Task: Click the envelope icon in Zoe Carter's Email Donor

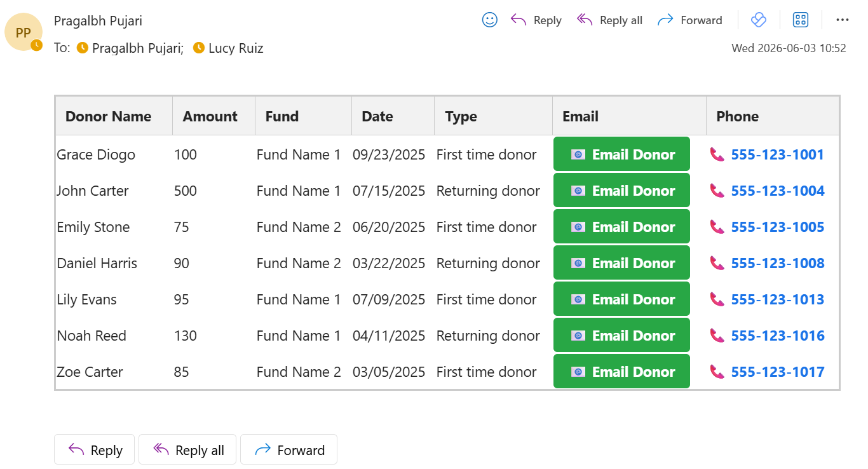Action: 578,372
